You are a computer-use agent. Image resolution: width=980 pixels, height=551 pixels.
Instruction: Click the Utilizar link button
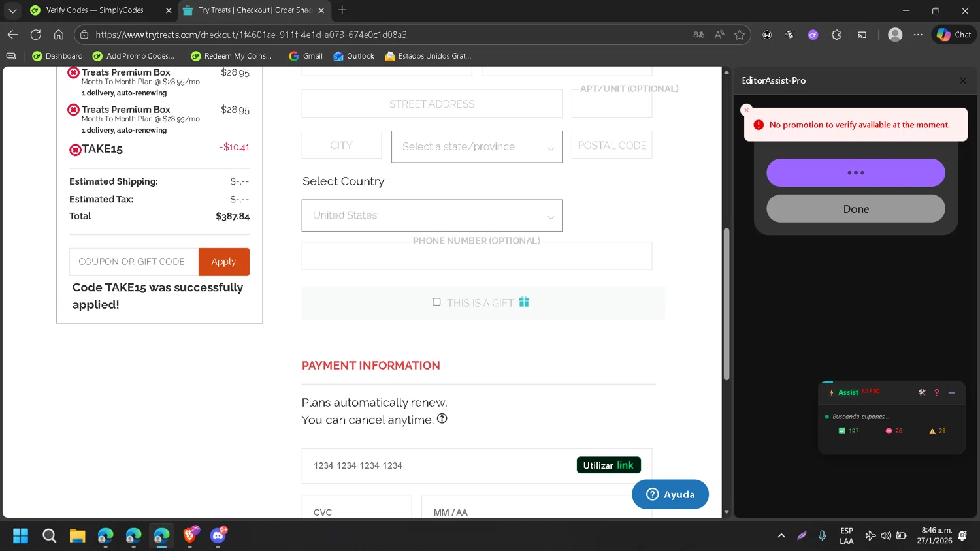[609, 465]
